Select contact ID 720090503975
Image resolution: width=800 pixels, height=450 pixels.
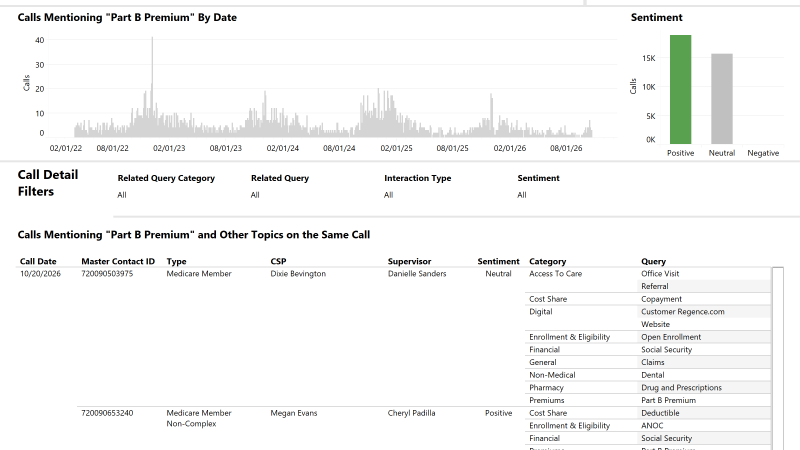107,273
